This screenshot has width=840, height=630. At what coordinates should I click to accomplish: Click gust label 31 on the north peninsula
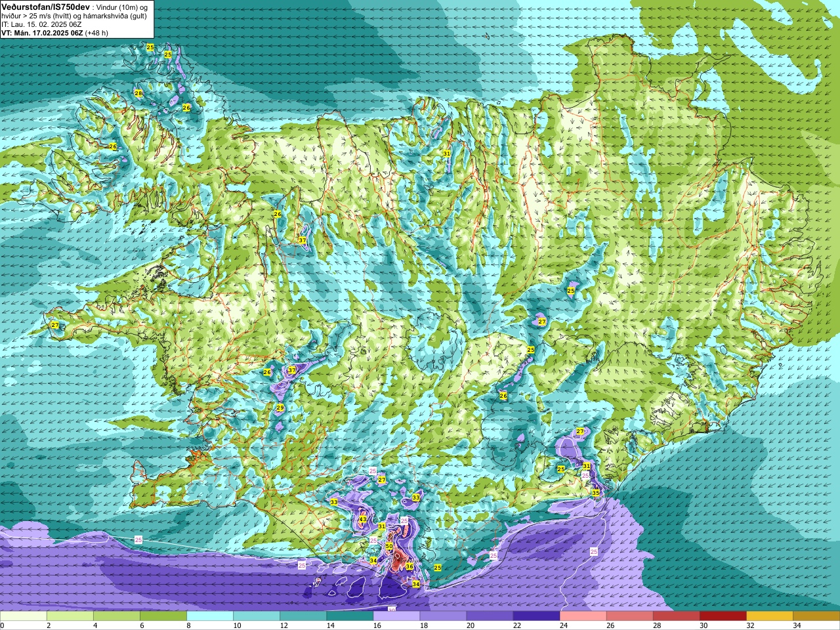446,153
